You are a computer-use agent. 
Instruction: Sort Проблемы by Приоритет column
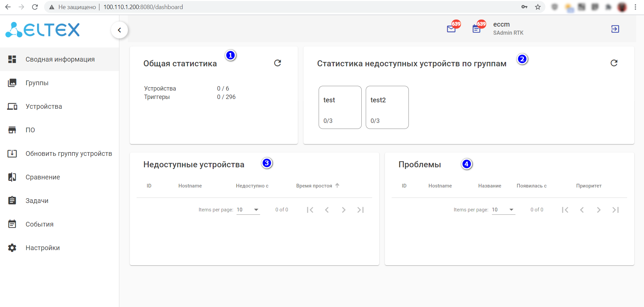[589, 186]
